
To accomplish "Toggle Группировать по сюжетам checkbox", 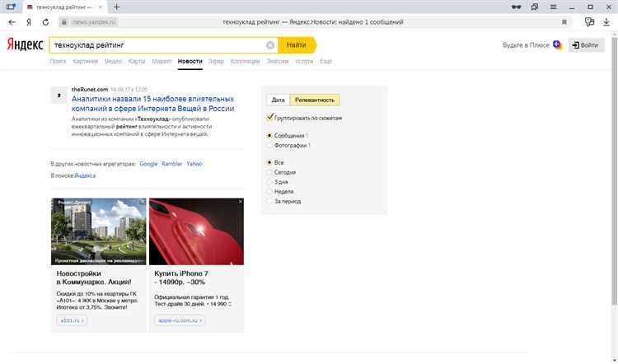I will pyautogui.click(x=270, y=118).
